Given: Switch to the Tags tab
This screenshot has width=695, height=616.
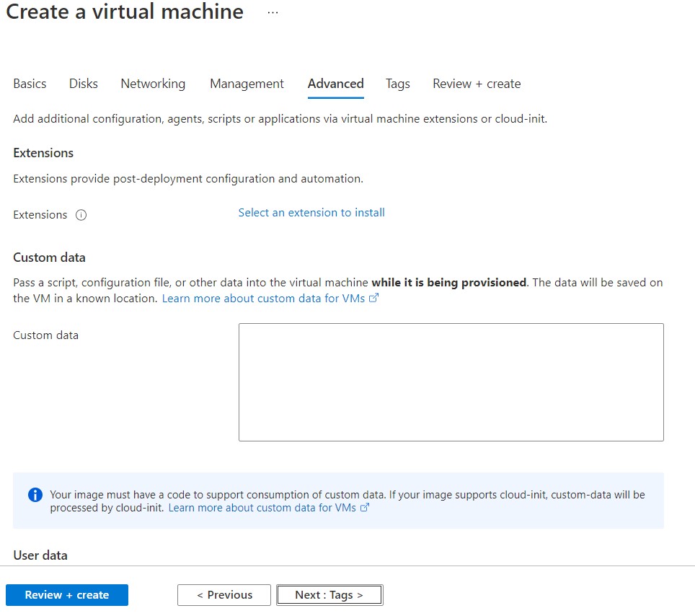Looking at the screenshot, I should [x=397, y=84].
